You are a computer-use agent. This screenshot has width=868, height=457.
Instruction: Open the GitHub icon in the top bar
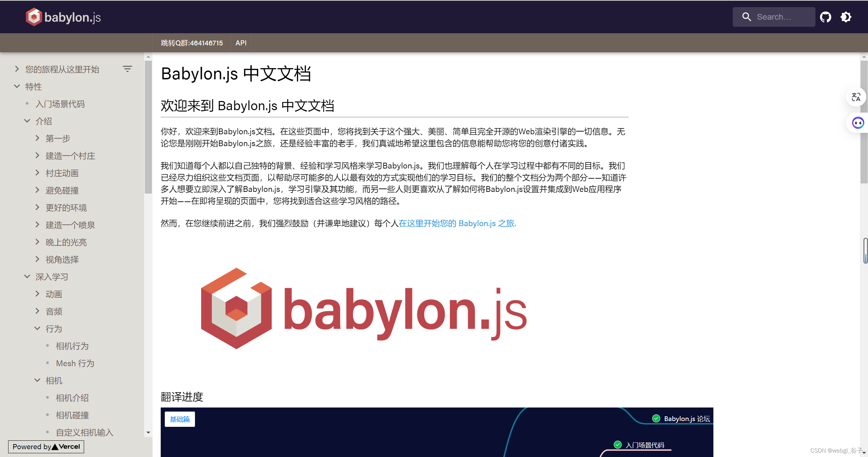click(x=825, y=17)
